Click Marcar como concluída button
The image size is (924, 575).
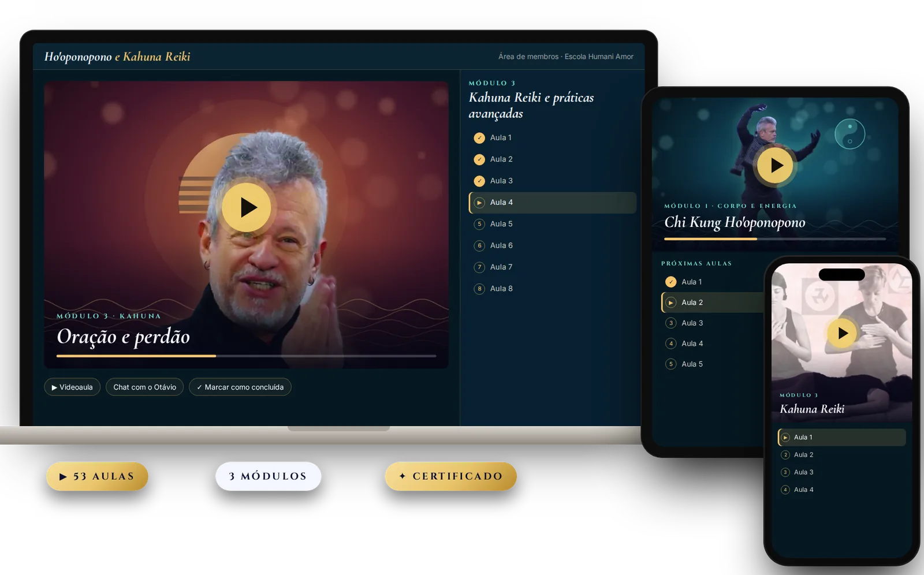click(240, 387)
